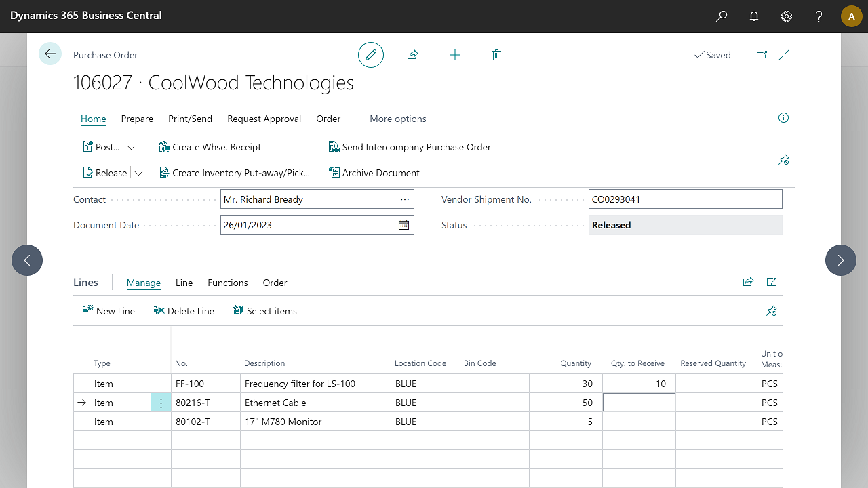Open the Request Approval menu

[264, 119]
